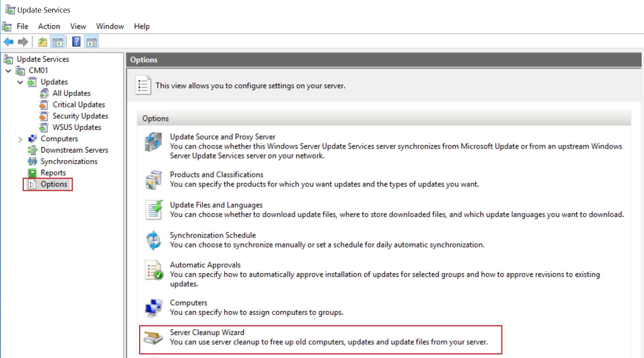
Task: Click the Computers option monitor icon
Action: [154, 308]
